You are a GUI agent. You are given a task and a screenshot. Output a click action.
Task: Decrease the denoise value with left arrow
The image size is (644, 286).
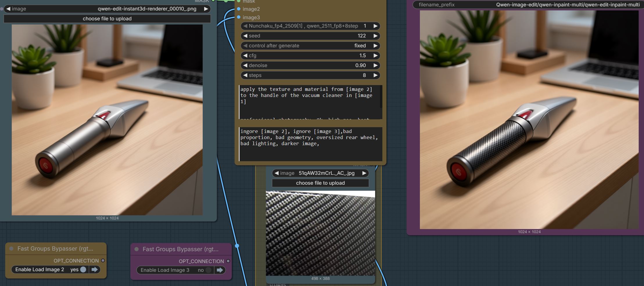tap(245, 65)
